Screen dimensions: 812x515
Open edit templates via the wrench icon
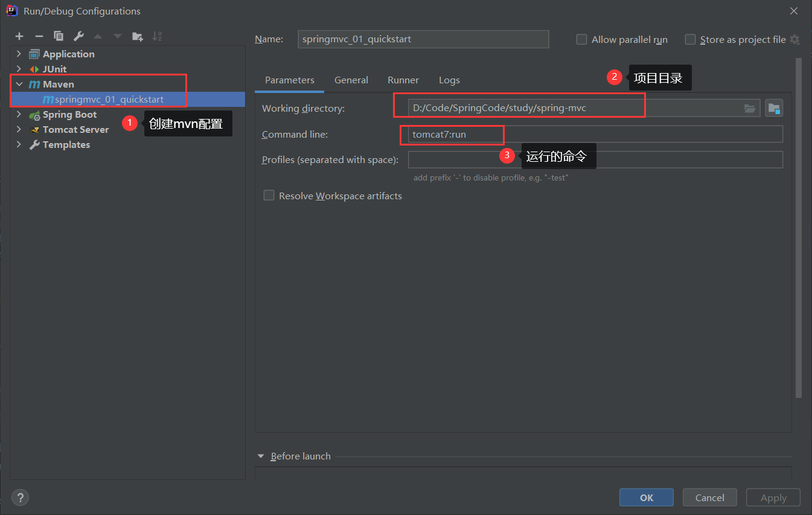pos(78,36)
